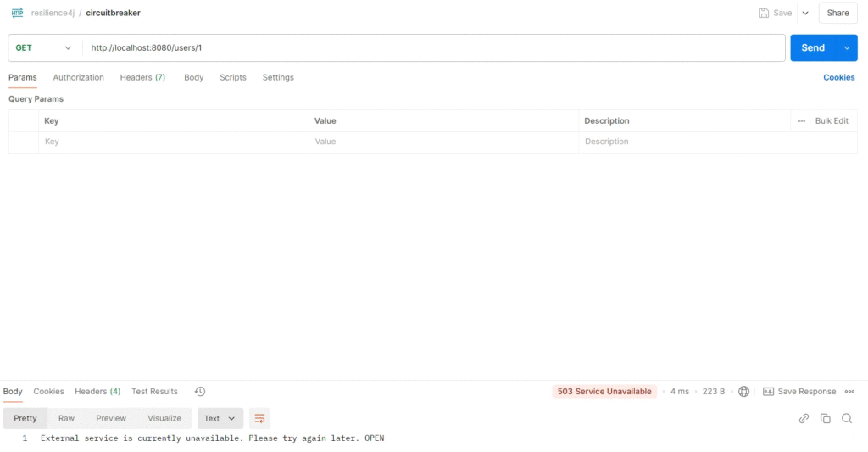The image size is (868, 452).
Task: Click the Save button label
Action: (x=782, y=13)
